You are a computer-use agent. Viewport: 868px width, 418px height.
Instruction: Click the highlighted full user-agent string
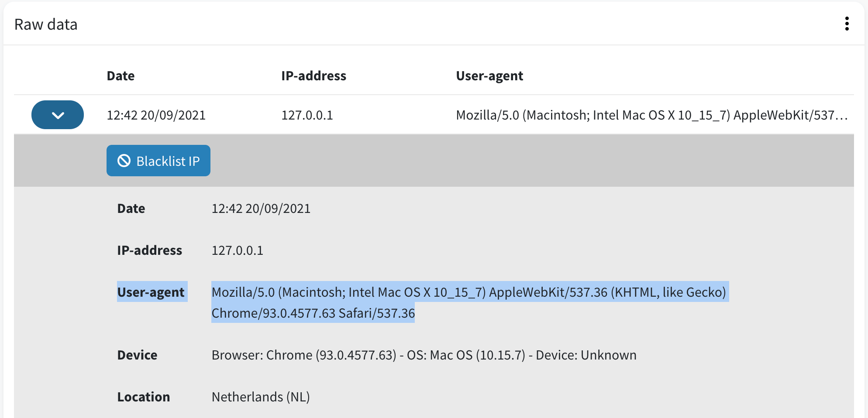tap(470, 302)
